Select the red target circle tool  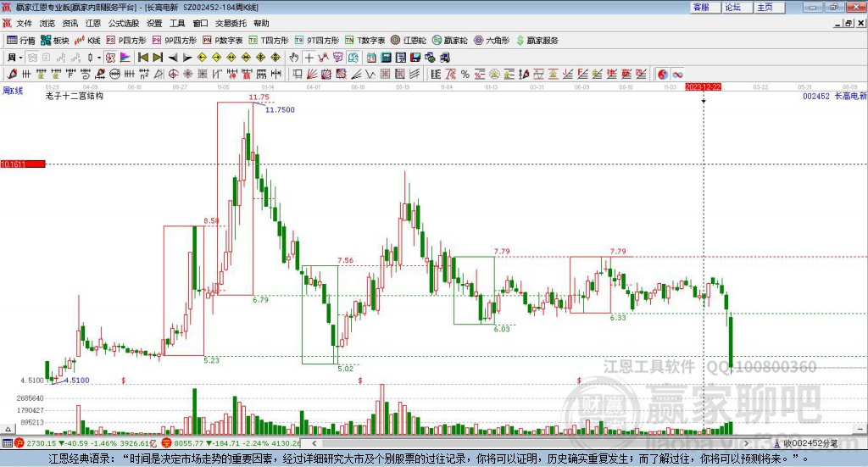[x=173, y=74]
